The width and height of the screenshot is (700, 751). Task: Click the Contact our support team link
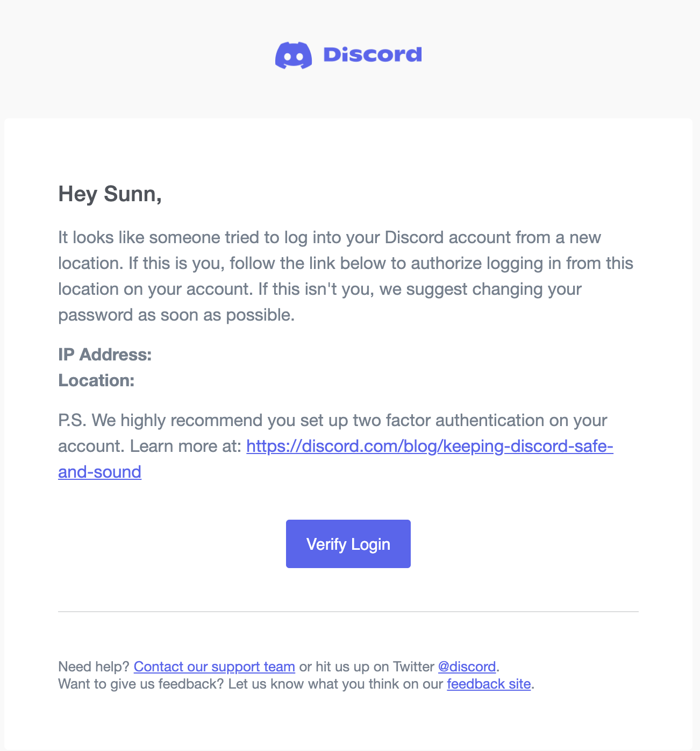215,667
